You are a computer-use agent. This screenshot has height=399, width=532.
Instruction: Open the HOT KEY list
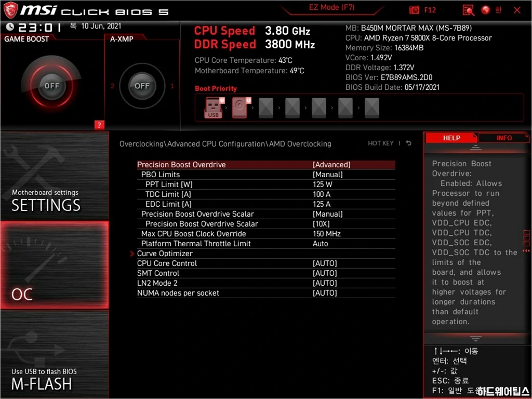(381, 143)
